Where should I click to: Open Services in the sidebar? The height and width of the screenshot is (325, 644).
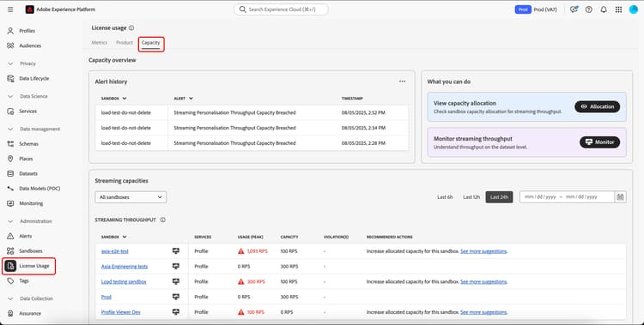(x=28, y=111)
